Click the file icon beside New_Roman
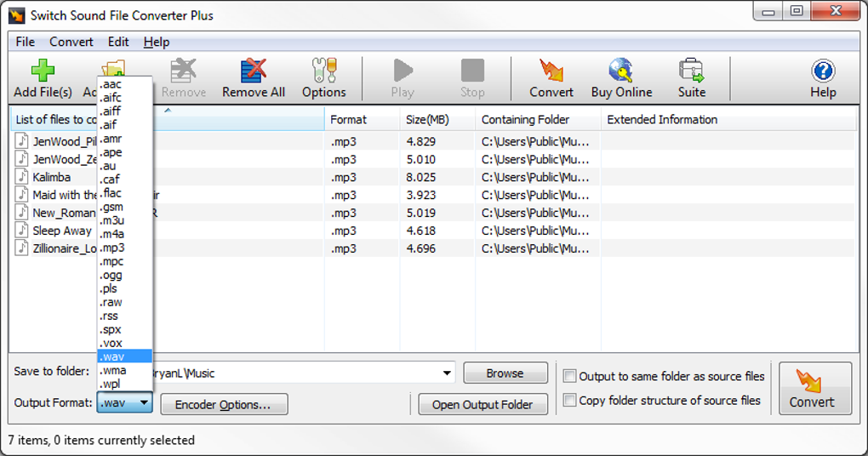The height and width of the screenshot is (456, 868). pos(21,213)
